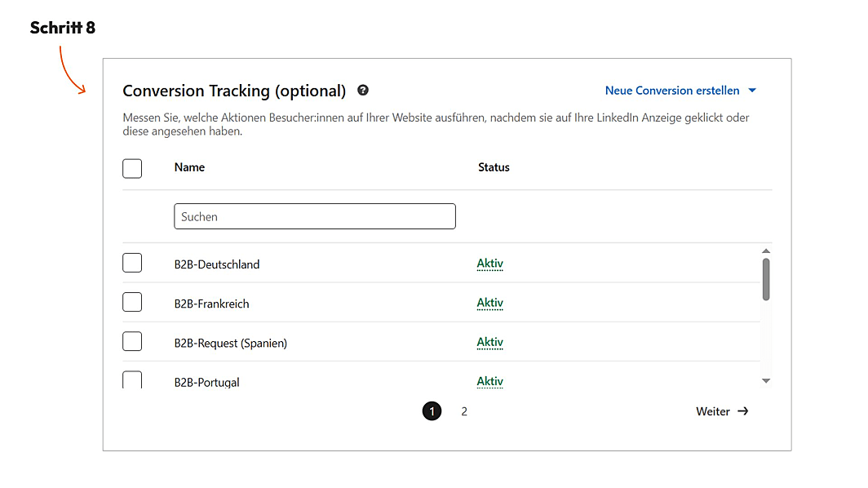Enable the B2B-Request (Spanien) checkbox
The width and height of the screenshot is (868, 488).
click(132, 342)
